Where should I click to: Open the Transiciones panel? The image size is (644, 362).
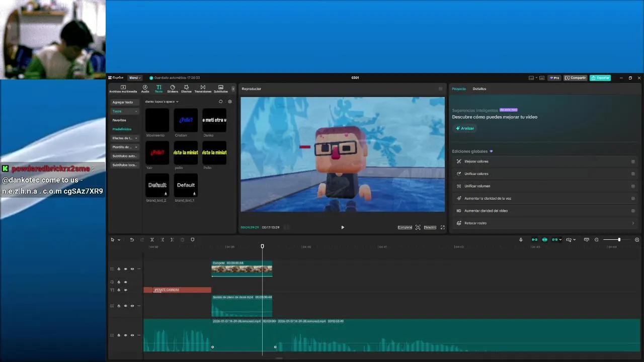(x=203, y=89)
